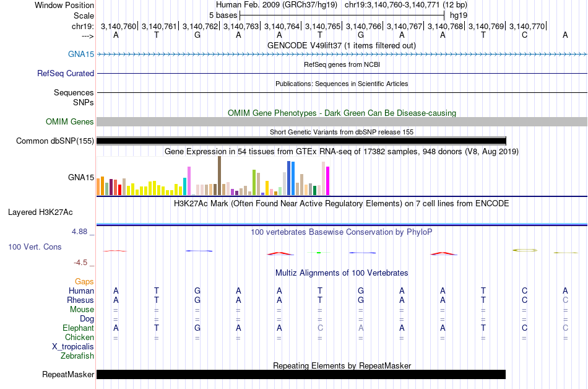Click the Window Position label

(x=64, y=5)
